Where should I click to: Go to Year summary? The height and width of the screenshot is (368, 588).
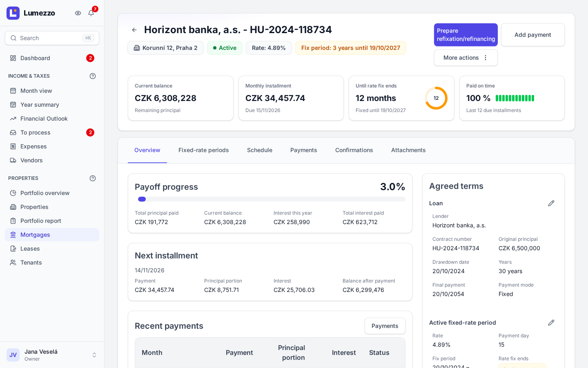click(52, 105)
